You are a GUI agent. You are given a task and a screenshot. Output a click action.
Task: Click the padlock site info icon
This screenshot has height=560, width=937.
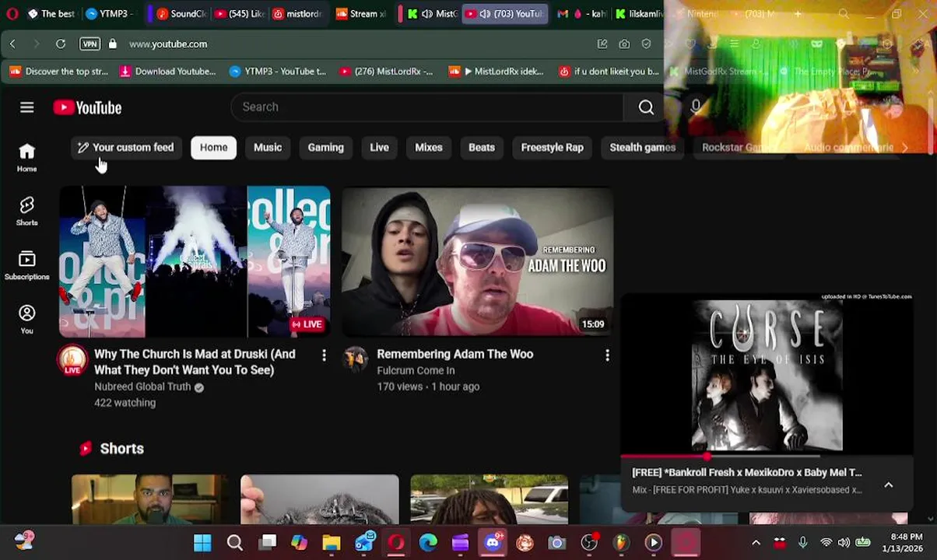113,44
